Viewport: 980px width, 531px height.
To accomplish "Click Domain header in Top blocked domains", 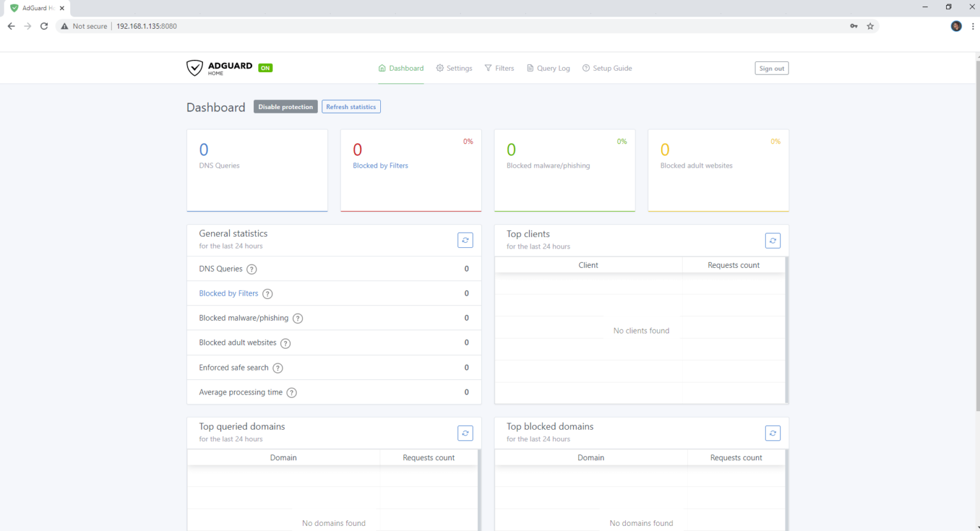I will tap(591, 458).
